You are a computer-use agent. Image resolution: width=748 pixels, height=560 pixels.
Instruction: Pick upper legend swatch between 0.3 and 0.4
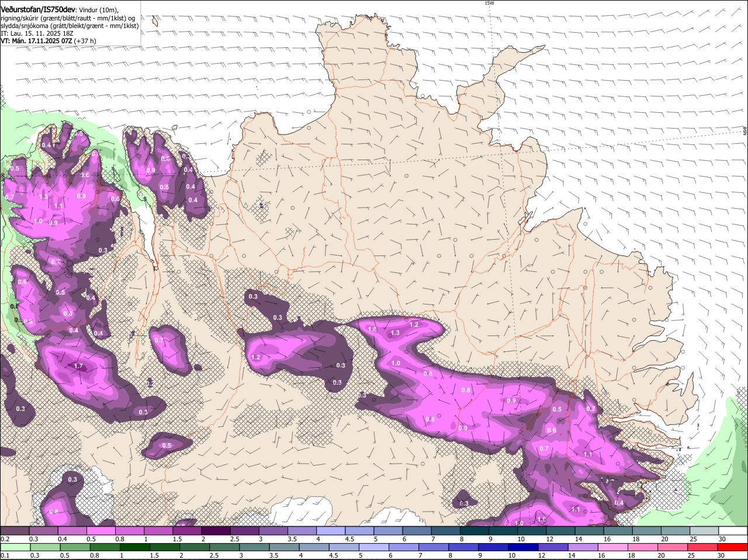pos(44,531)
